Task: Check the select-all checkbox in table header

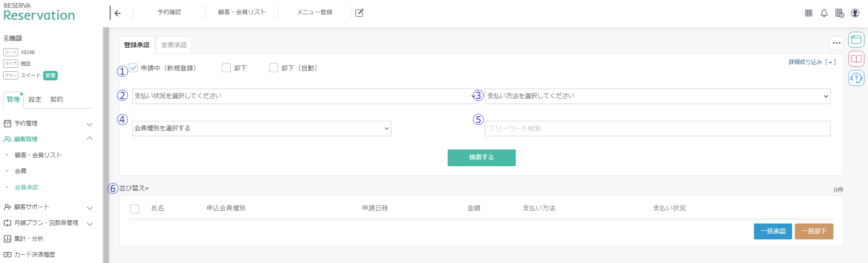Action: pos(135,209)
